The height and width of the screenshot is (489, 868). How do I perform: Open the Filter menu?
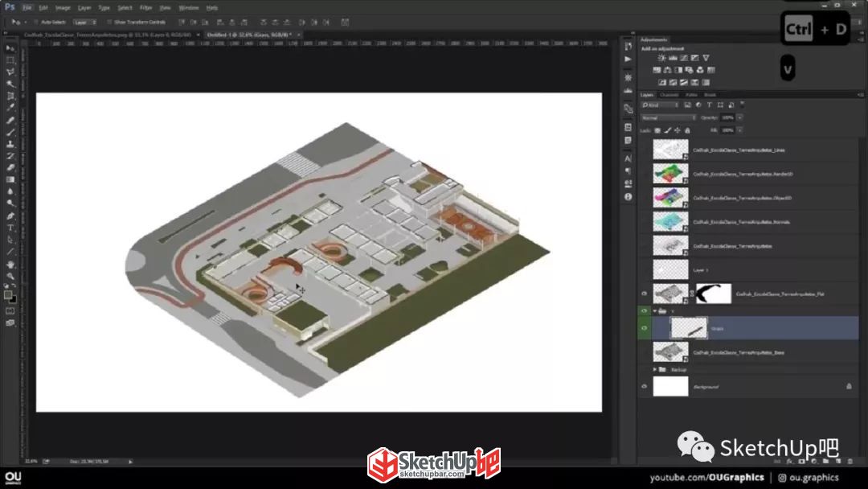click(145, 8)
